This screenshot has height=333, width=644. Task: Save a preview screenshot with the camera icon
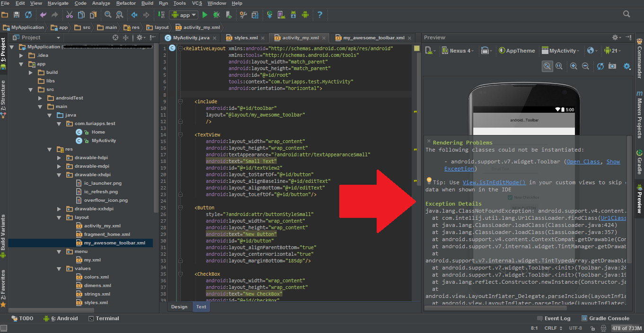tap(612, 66)
